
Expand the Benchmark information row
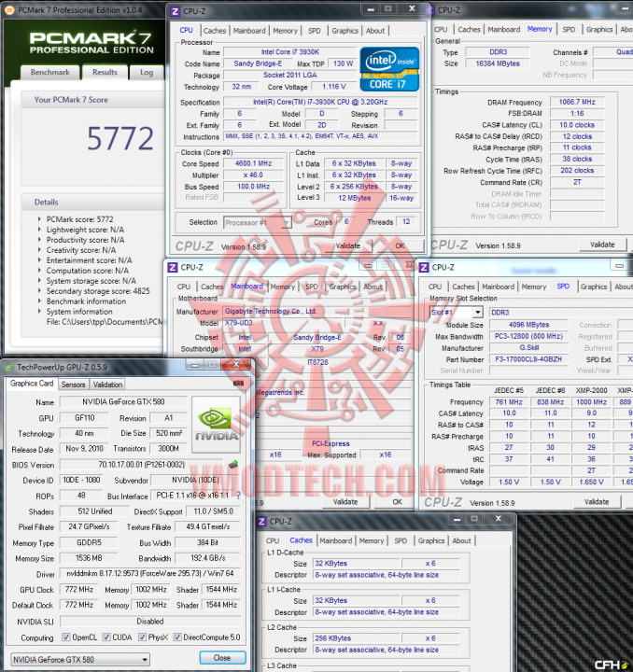click(40, 301)
